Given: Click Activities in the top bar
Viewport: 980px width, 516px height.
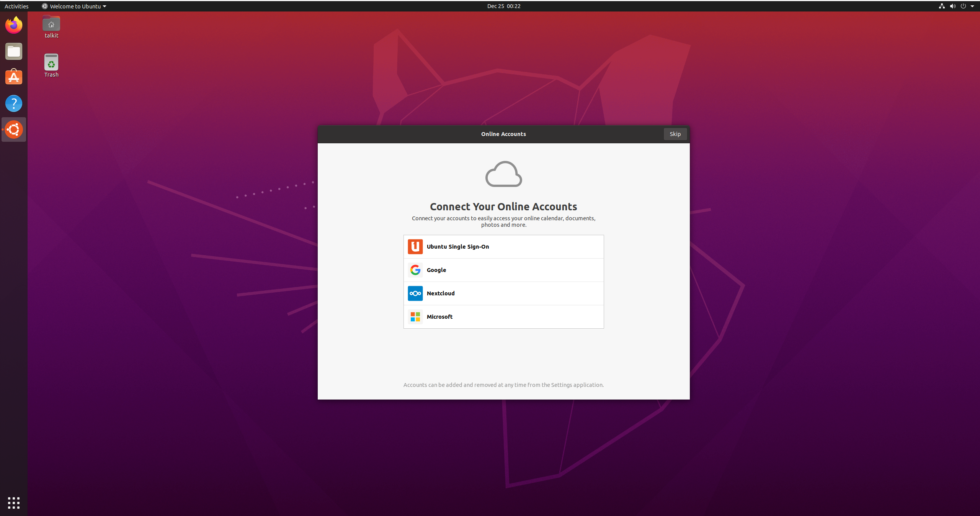Looking at the screenshot, I should point(16,6).
